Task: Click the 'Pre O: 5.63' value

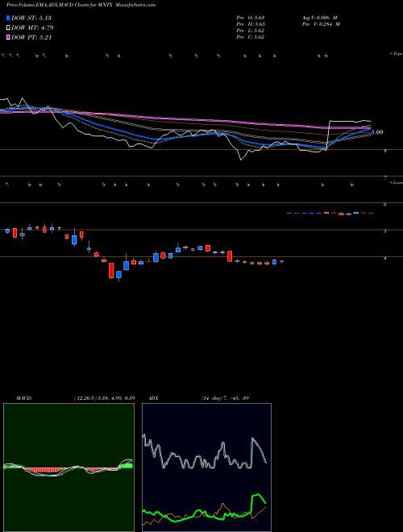Action: (251, 18)
